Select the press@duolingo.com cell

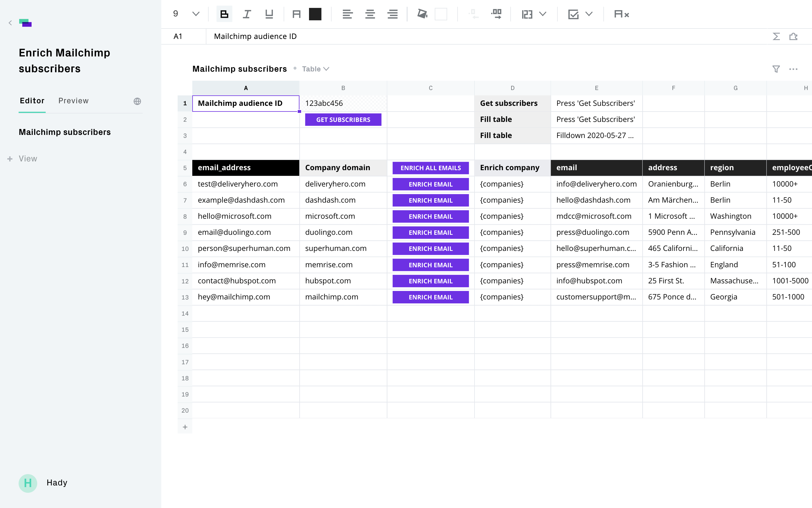(596, 232)
